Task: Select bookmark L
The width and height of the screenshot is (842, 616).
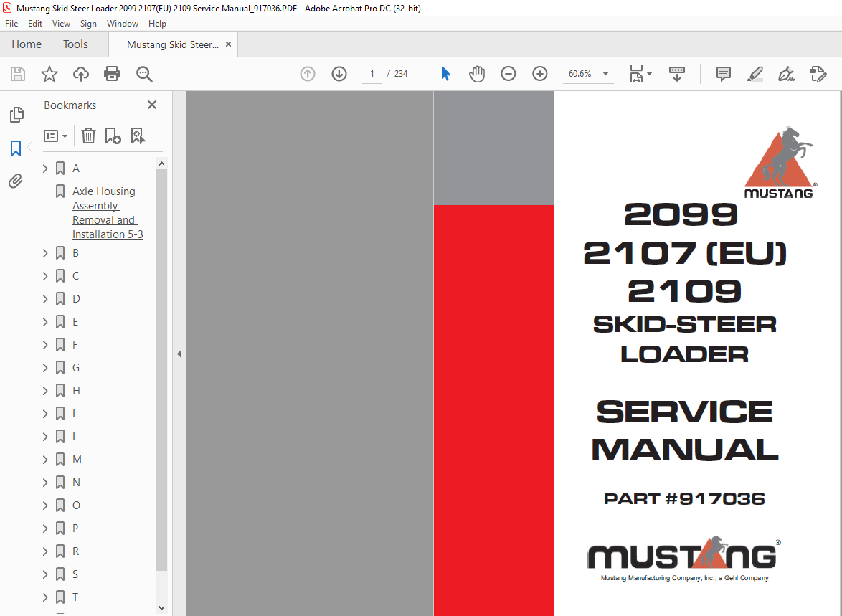Action: 75,437
